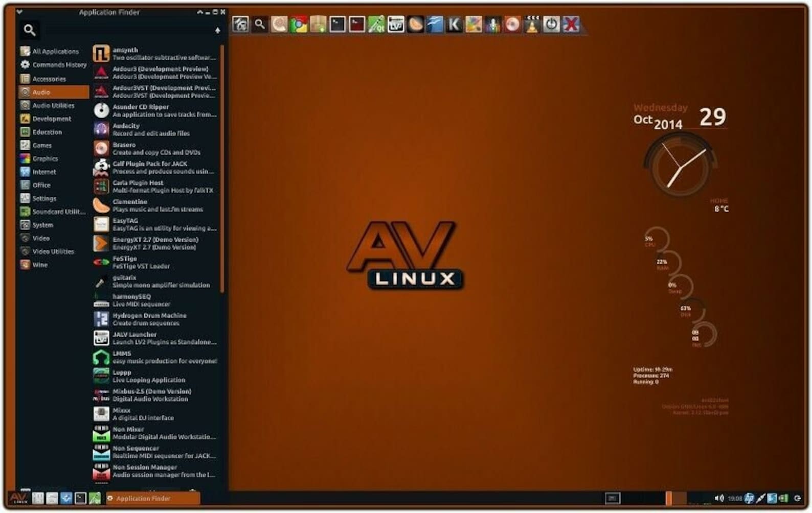Click the analog clock desktop widget
This screenshot has width=812, height=513.
point(681,166)
